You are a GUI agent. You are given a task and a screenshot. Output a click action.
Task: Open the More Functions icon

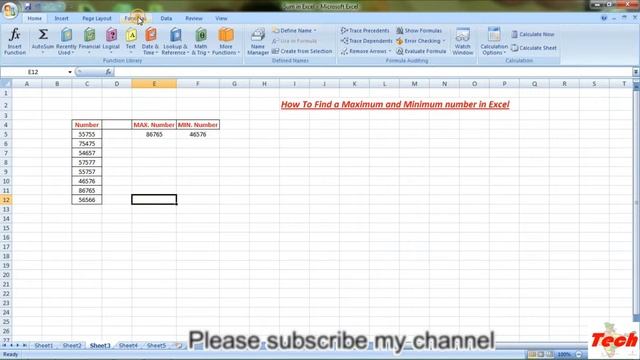[226, 41]
